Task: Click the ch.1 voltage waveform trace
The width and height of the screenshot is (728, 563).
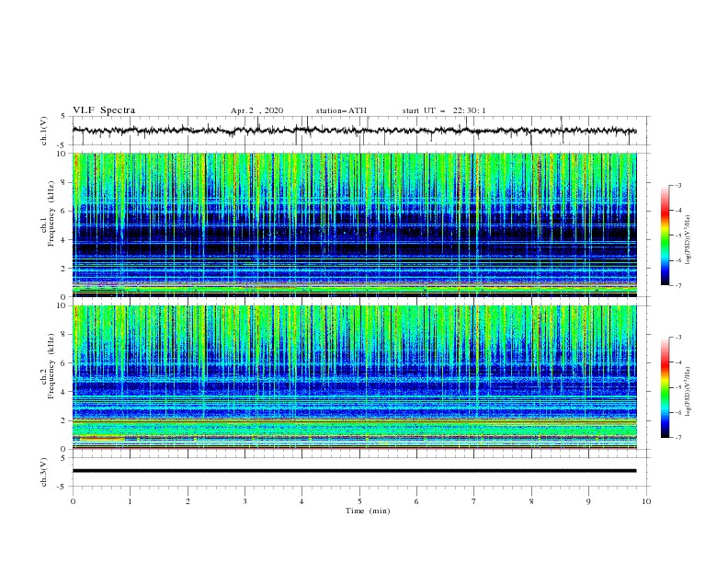Action: 354,131
